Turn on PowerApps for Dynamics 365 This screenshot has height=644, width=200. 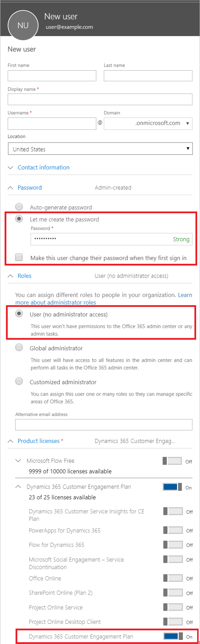tap(173, 530)
